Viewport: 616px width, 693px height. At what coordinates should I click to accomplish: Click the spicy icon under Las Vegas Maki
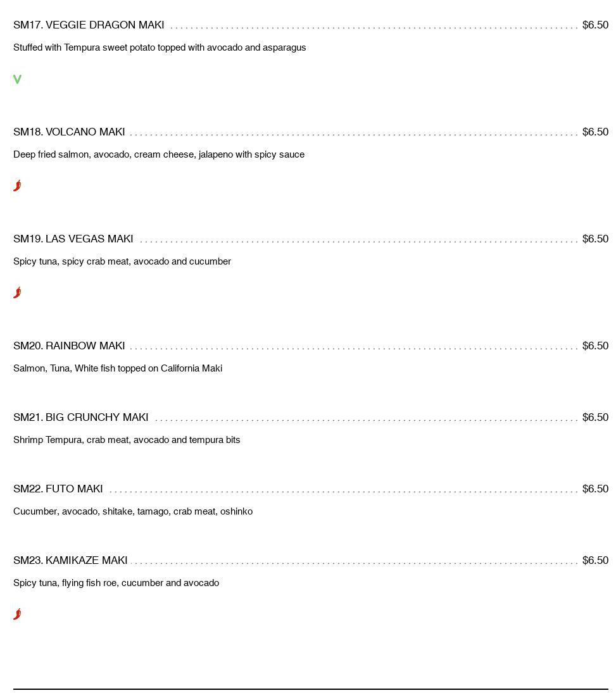point(17,292)
